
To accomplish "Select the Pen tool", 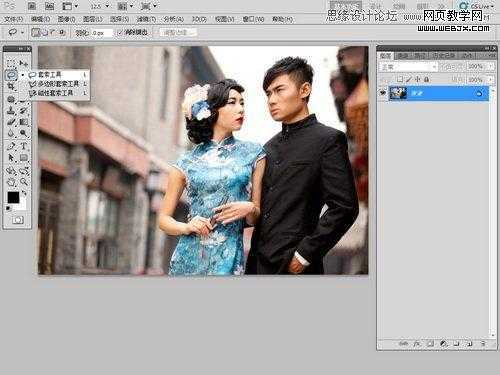I will coord(12,146).
